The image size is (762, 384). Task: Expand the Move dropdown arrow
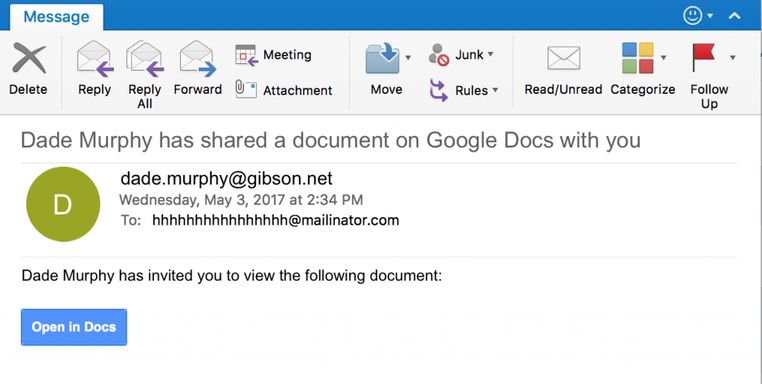(x=408, y=58)
